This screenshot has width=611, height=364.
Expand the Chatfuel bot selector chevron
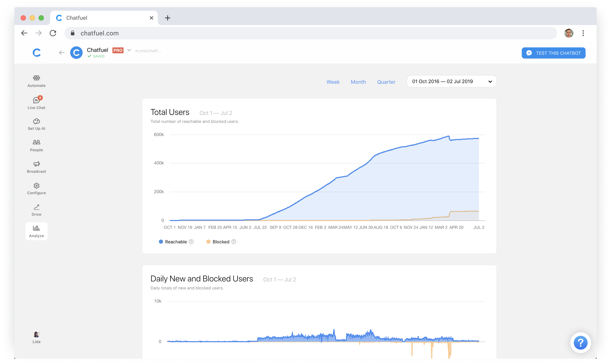click(129, 50)
